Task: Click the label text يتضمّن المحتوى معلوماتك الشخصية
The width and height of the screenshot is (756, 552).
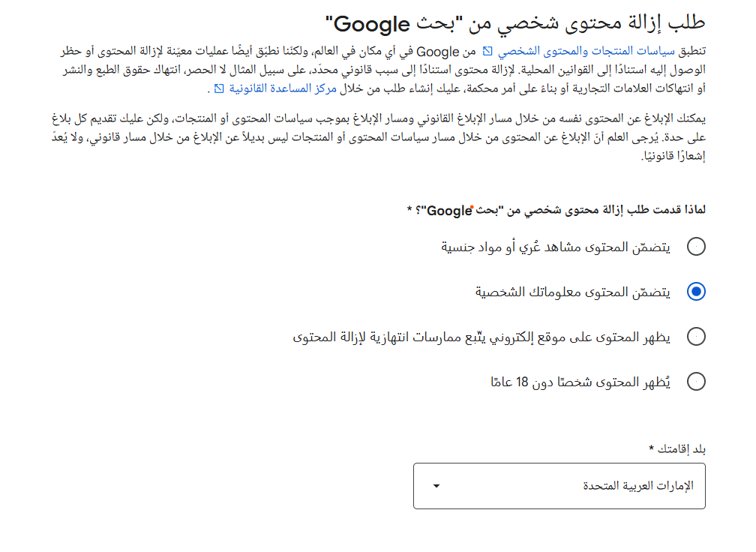Action: click(572, 292)
